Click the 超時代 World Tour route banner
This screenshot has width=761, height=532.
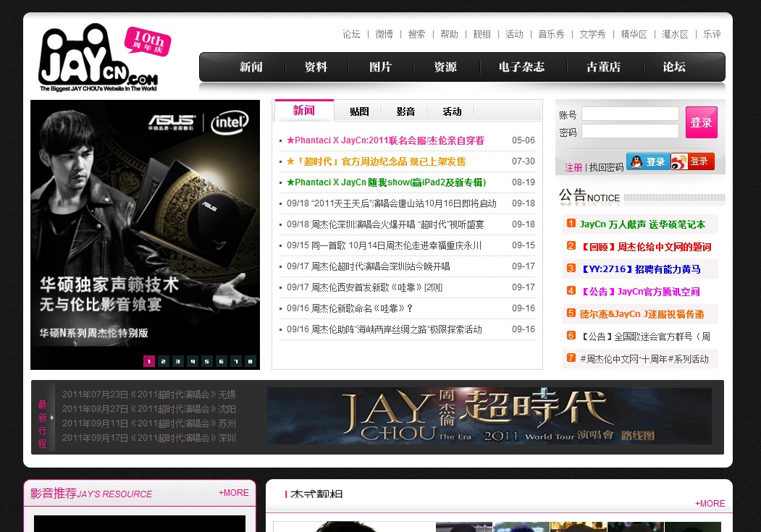coord(489,416)
